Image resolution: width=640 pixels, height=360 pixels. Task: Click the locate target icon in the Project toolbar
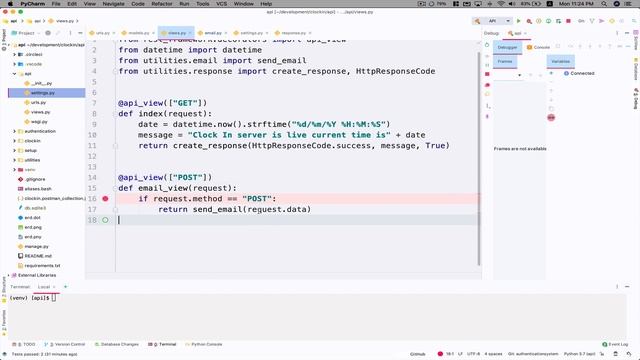pos(48,33)
